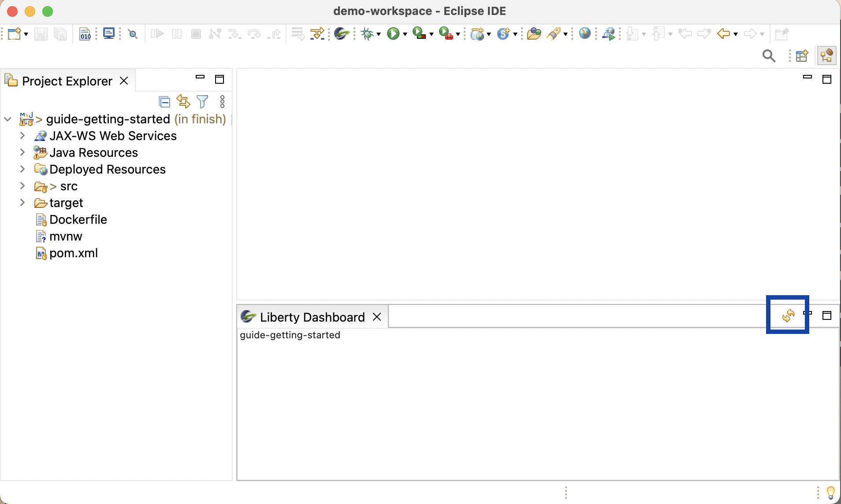
Task: Click the Open Perspective icon
Action: coord(802,56)
